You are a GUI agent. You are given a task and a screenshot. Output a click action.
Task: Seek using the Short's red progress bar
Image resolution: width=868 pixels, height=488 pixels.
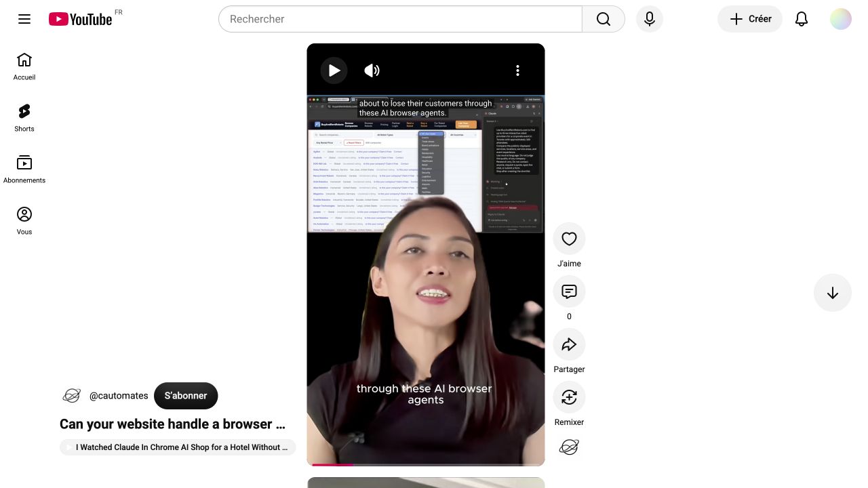[x=426, y=464]
